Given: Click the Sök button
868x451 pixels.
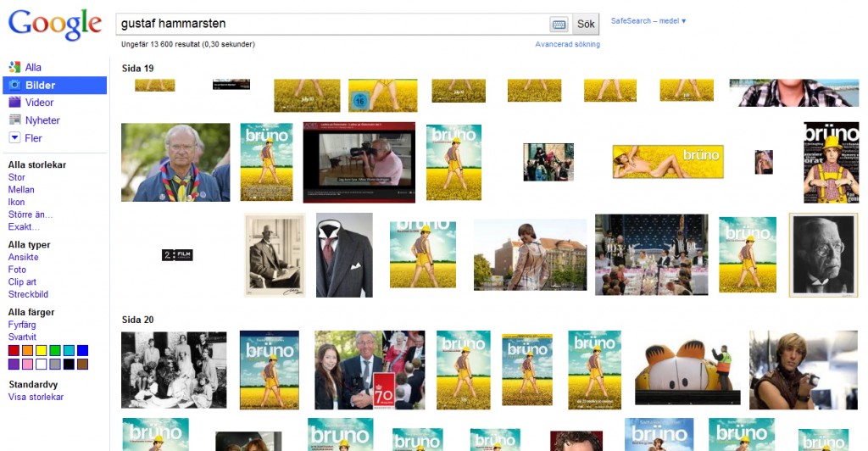Looking at the screenshot, I should [x=586, y=24].
